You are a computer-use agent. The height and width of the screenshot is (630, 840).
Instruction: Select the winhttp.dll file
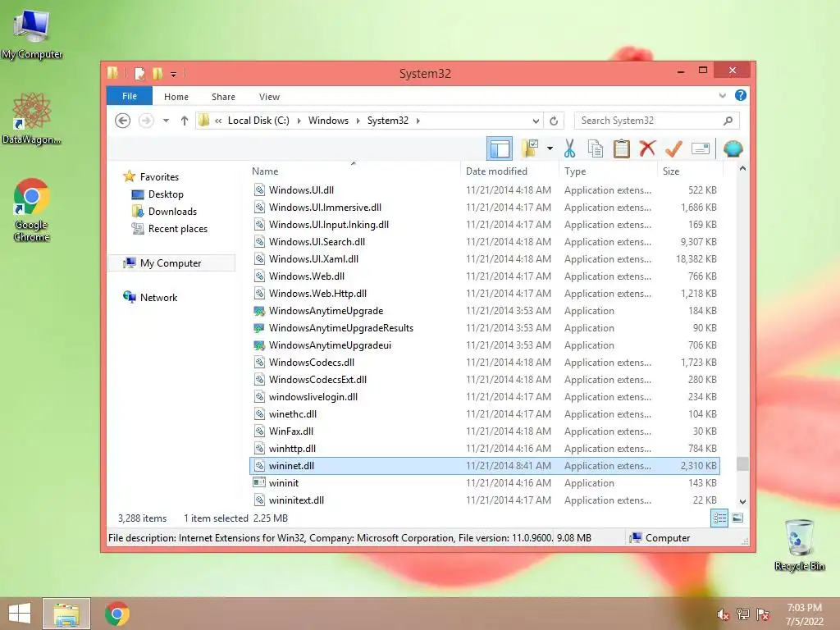485,449
